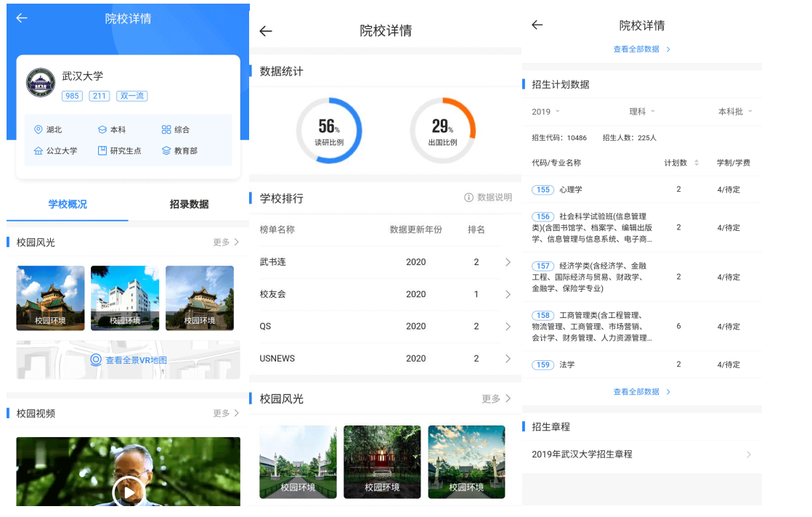Tap the 教育部 layers icon

coord(166,150)
